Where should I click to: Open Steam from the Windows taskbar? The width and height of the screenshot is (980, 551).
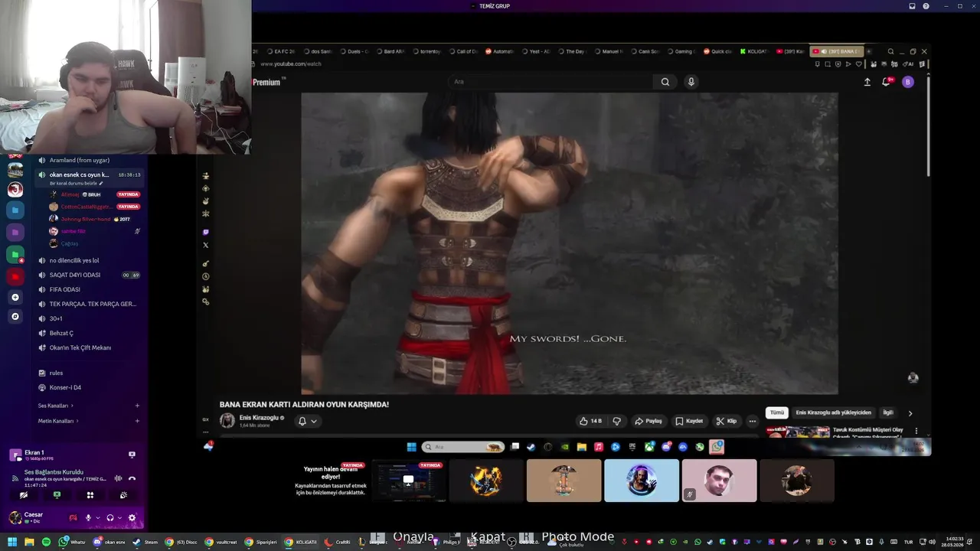click(x=143, y=542)
